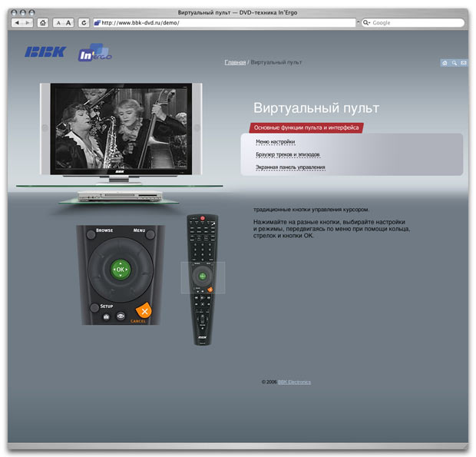Image resolution: width=476 pixels, height=457 pixels.
Task: Select the "Основные функции пульта и интерфейса" tab
Action: click(x=306, y=127)
